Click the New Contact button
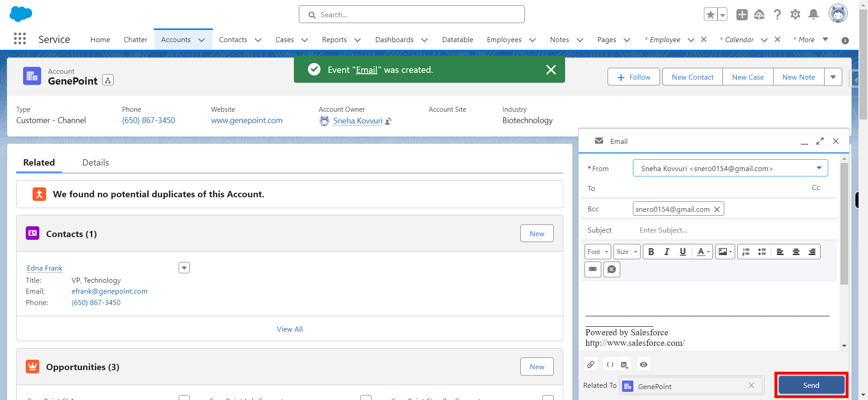Image resolution: width=868 pixels, height=400 pixels. (x=693, y=77)
